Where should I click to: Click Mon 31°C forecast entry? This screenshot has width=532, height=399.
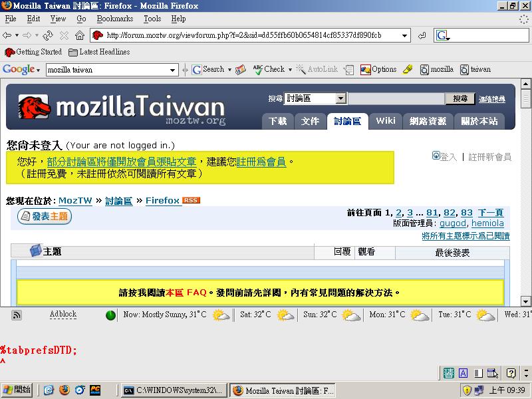click(x=398, y=315)
